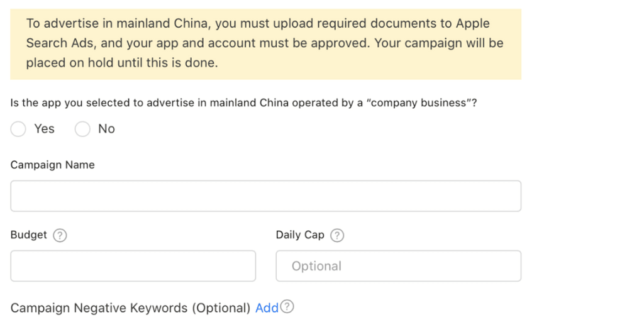Click the "Budget" field label
Screen dimensions: 644x327
(x=29, y=235)
